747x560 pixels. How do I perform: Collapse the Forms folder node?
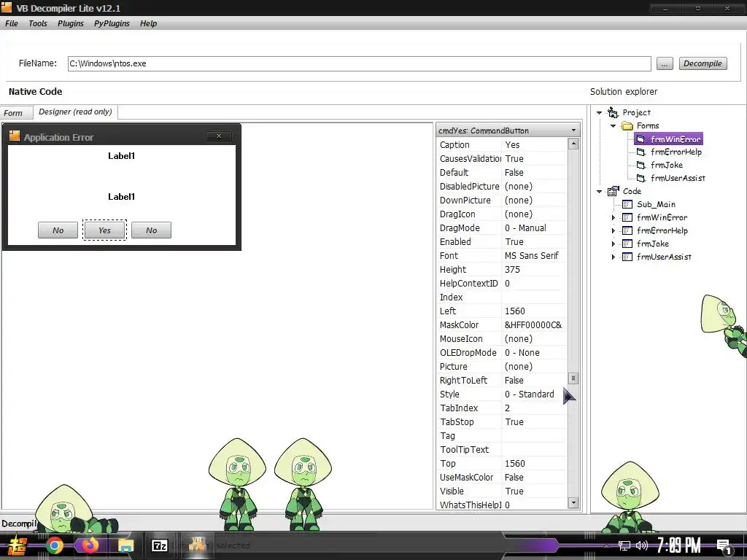pos(613,125)
